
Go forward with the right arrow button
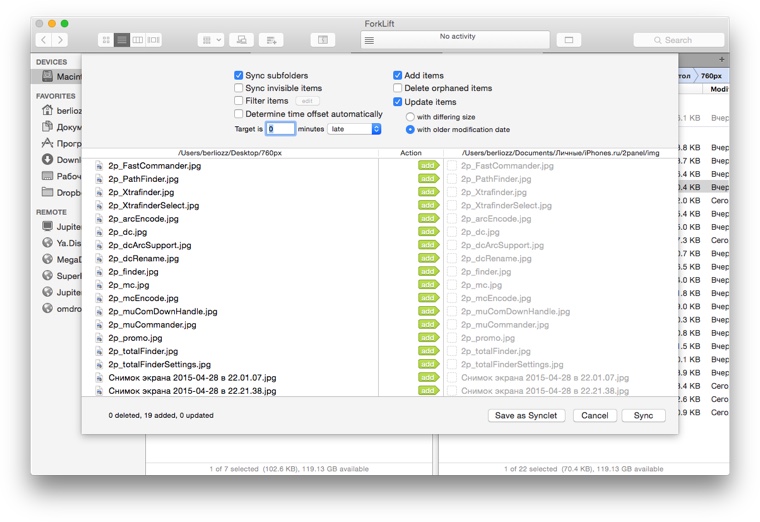point(60,40)
